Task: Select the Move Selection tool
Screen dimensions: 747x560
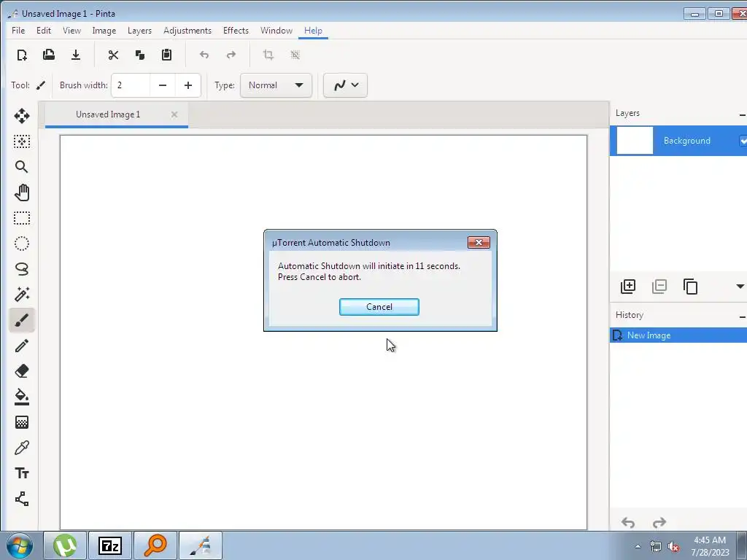Action: [x=22, y=141]
